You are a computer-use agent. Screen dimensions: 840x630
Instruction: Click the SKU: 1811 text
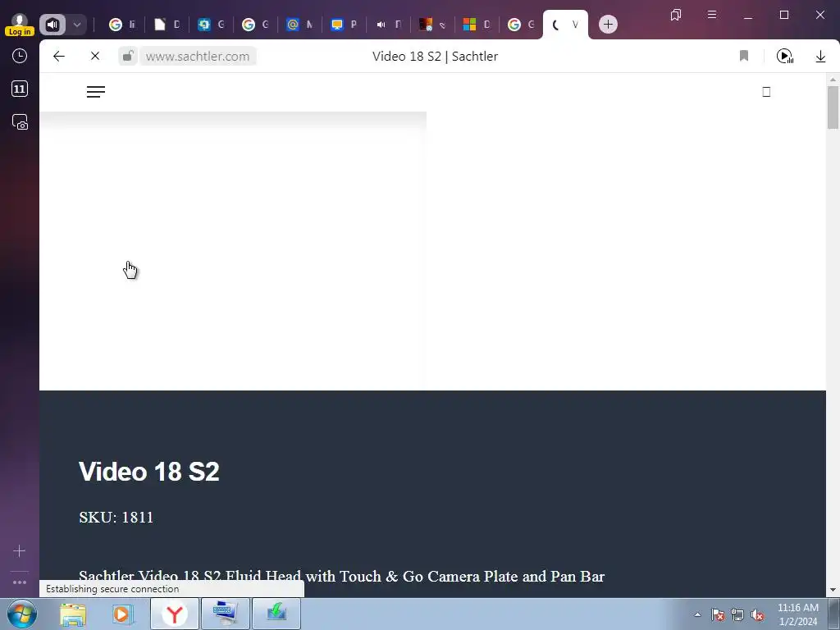116,517
